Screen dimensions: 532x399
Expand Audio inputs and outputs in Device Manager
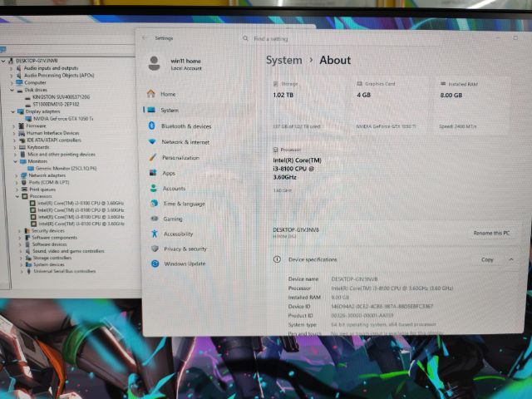(11, 68)
